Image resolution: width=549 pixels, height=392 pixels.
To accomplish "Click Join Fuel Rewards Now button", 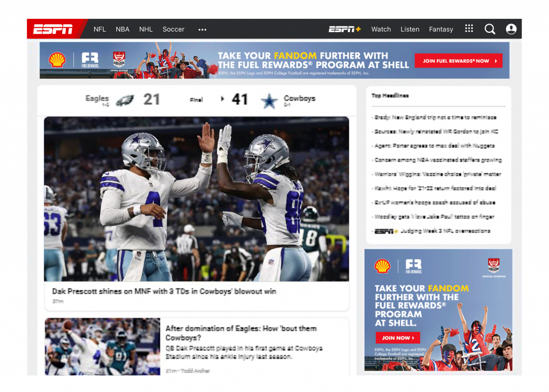I will 458,61.
